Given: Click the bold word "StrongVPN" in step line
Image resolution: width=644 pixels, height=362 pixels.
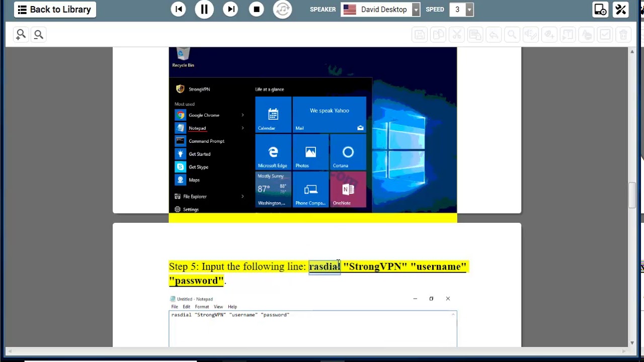Looking at the screenshot, I should pyautogui.click(x=375, y=266).
